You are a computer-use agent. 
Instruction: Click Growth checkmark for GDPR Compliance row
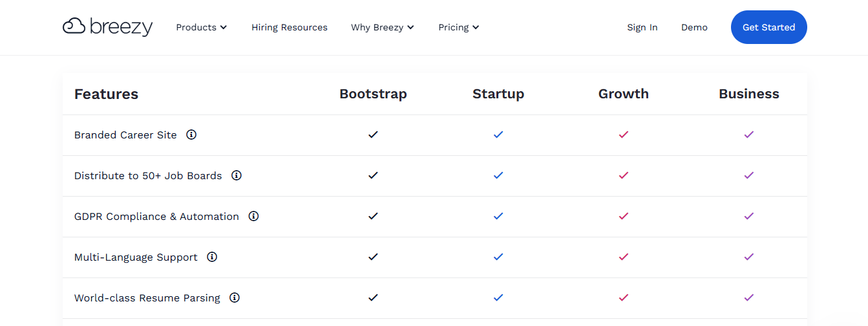click(x=624, y=216)
